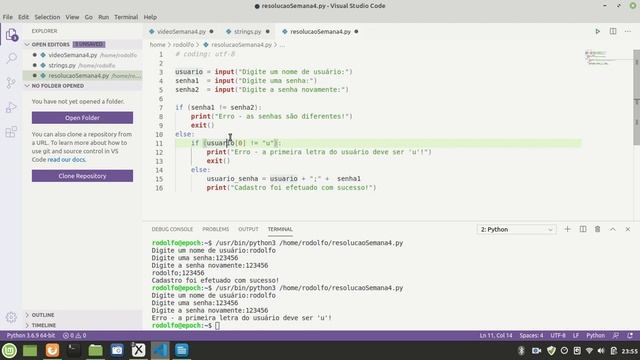Open Bluetooth tray icon
This screenshot has width=640, height=360.
[521, 351]
